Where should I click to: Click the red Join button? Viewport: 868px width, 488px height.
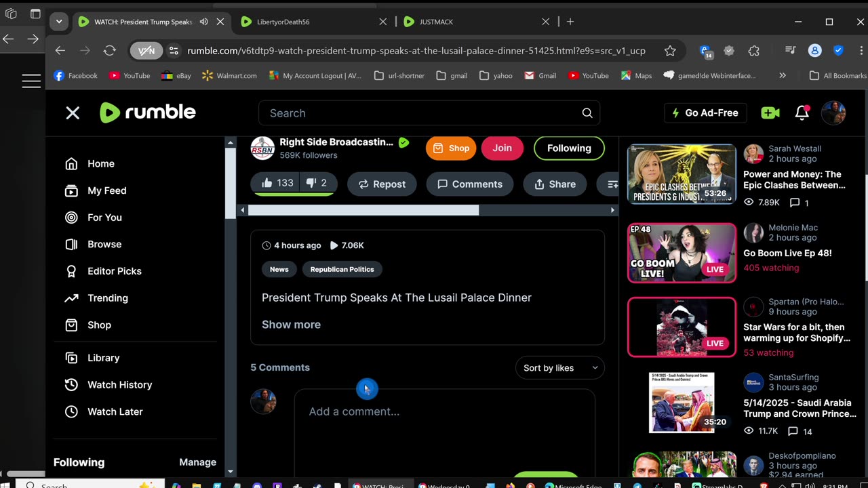[502, 148]
